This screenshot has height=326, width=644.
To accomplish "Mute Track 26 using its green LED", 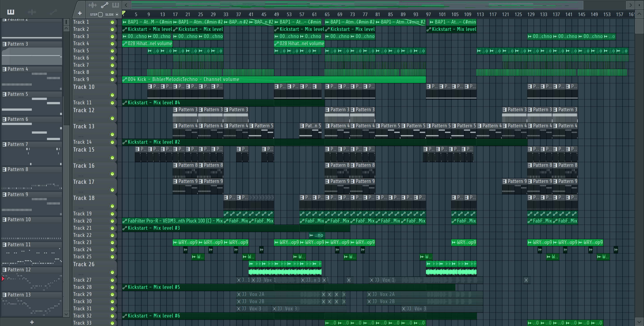I will point(112,272).
